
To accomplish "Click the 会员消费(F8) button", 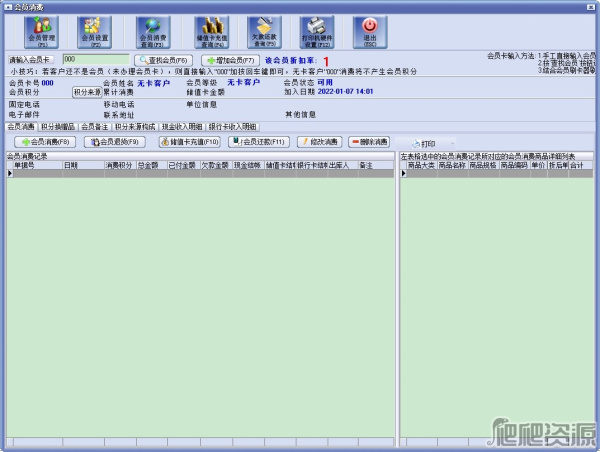I will 45,142.
